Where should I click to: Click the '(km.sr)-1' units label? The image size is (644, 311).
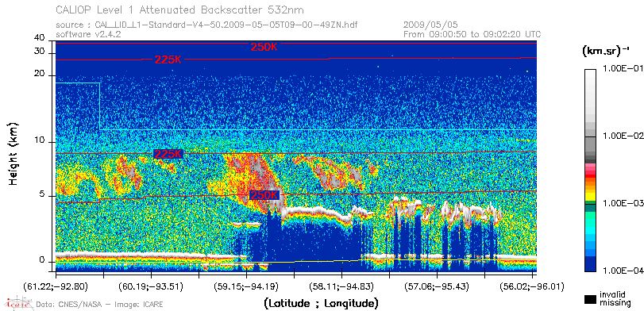605,52
